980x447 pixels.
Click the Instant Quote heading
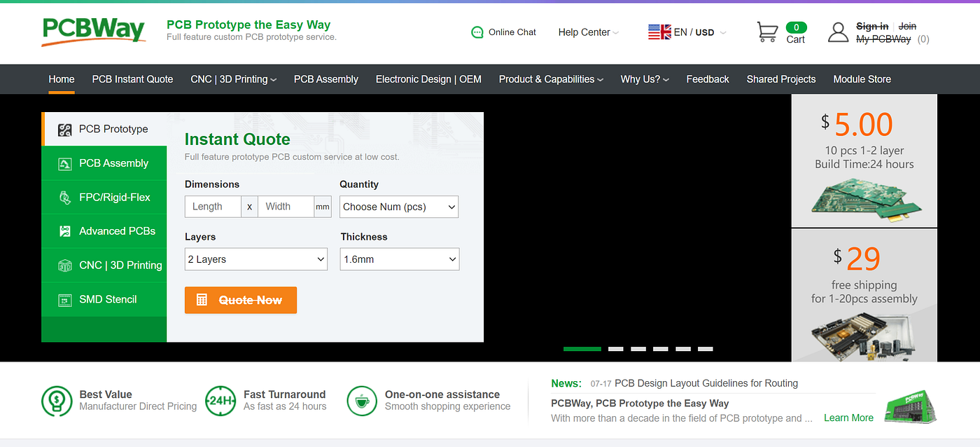pyautogui.click(x=237, y=139)
